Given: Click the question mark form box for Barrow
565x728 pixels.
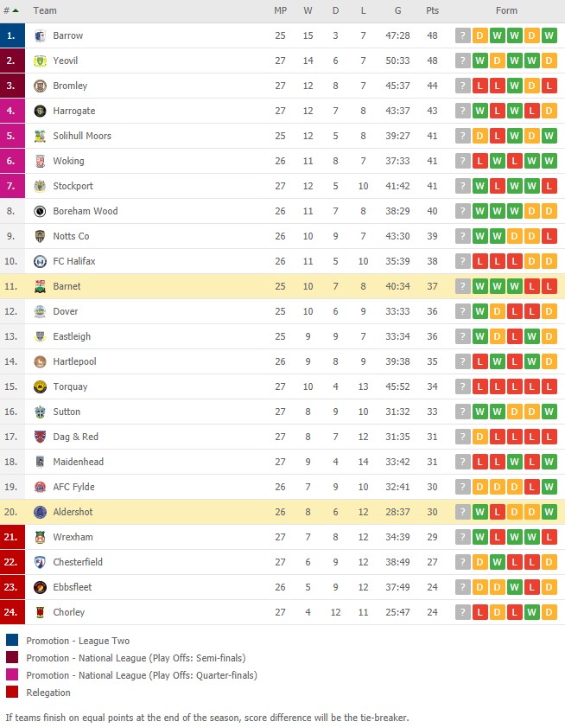Looking at the screenshot, I should tap(463, 35).
